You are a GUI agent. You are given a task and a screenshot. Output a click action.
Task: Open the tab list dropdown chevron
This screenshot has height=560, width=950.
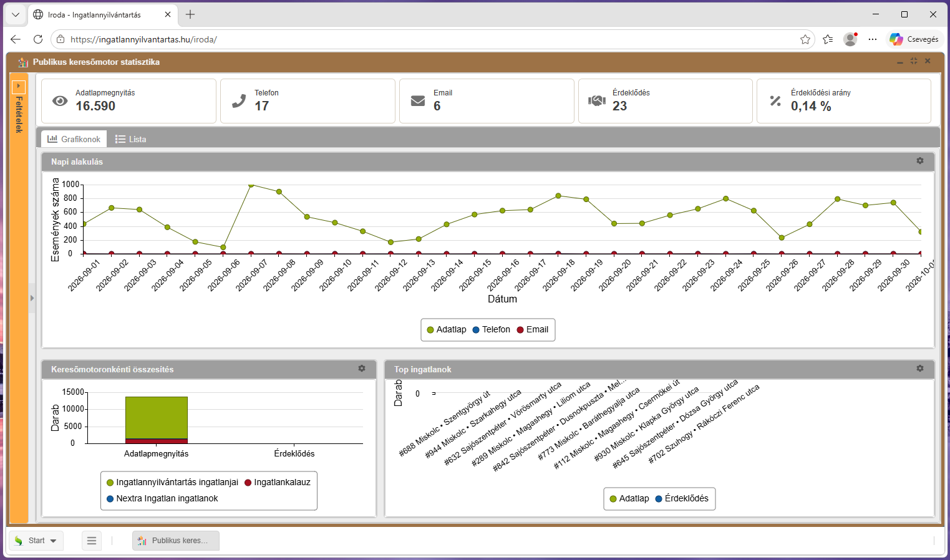point(16,14)
